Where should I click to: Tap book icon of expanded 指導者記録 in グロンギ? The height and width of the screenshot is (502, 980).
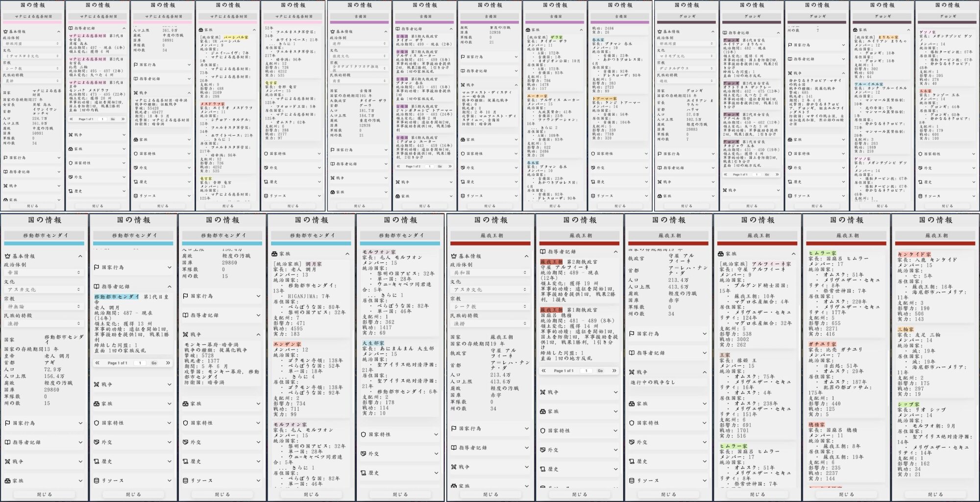(725, 33)
